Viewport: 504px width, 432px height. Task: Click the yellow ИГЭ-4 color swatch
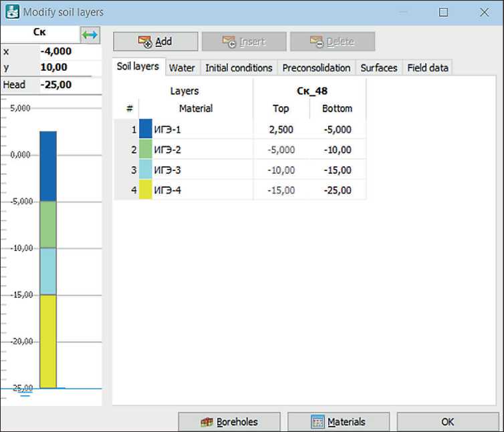(146, 190)
